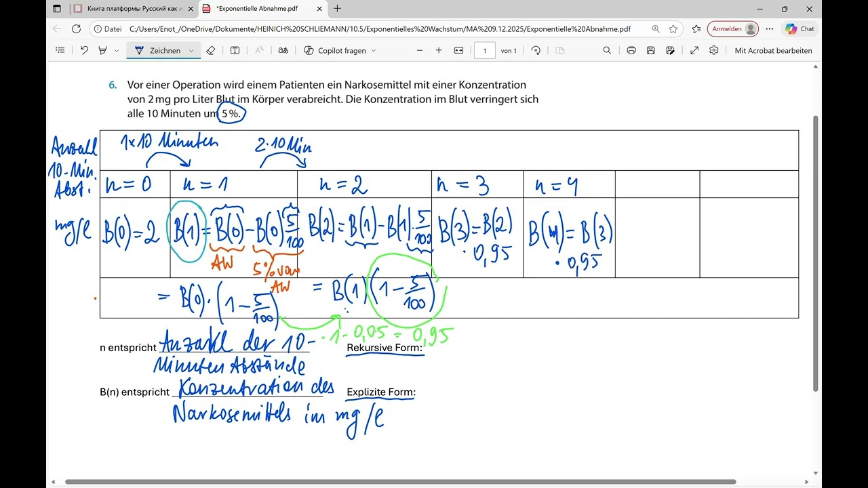The image size is (868, 488).
Task: Rotate the PDF page
Action: [536, 50]
